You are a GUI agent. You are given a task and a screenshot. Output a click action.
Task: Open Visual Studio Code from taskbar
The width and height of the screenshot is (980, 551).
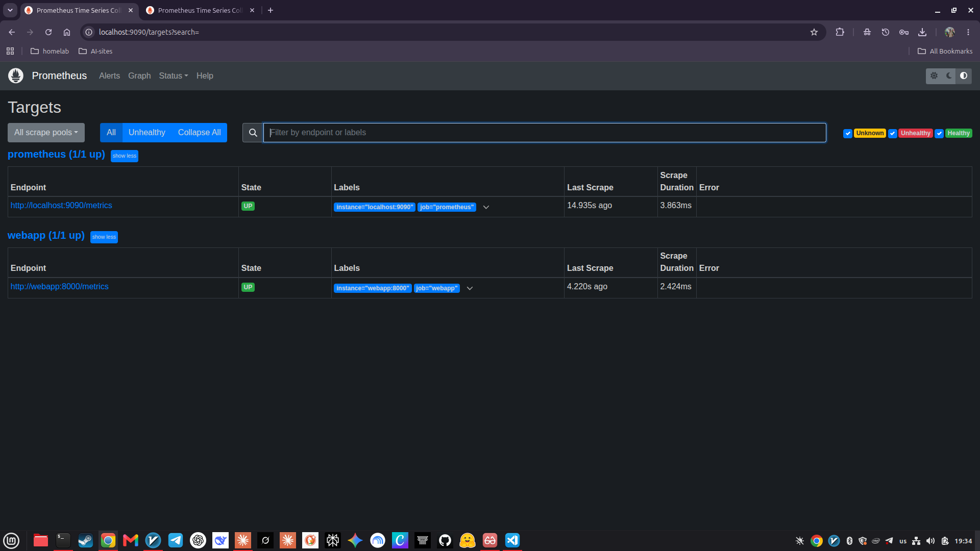click(x=512, y=540)
